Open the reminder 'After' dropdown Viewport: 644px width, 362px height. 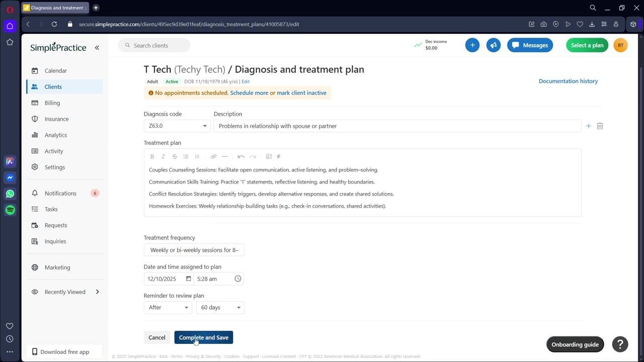tap(168, 307)
